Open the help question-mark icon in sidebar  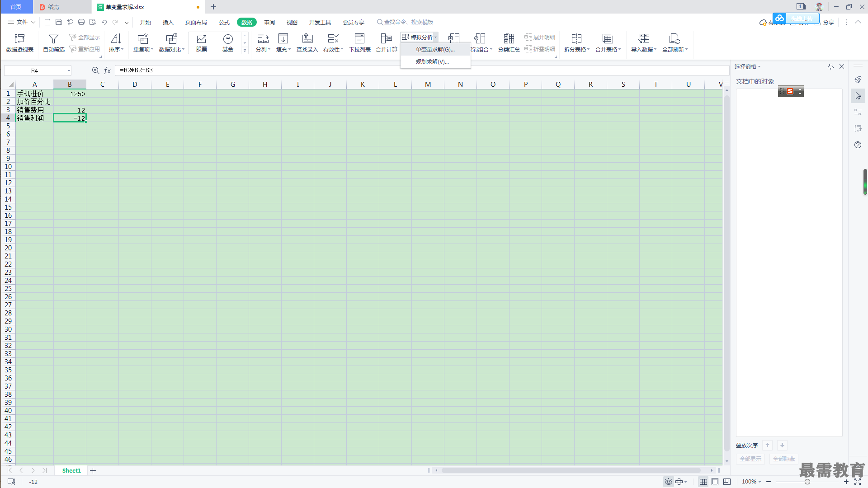[x=858, y=145]
